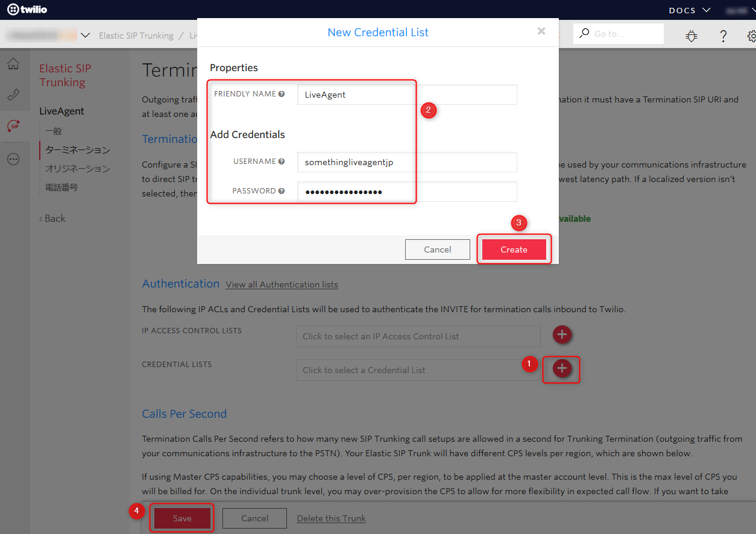
Task: Click the Password input field
Action: (407, 192)
